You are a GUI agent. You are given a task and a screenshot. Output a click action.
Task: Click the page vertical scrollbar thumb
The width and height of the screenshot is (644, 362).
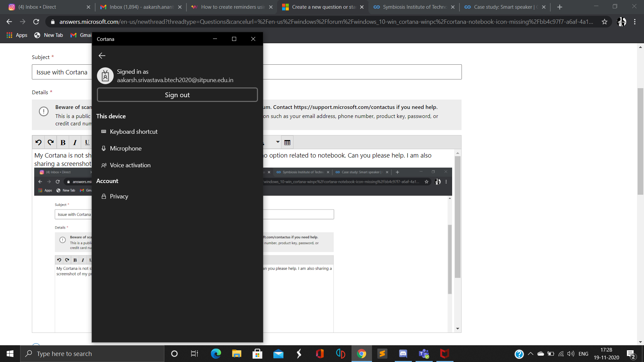pyautogui.click(x=640, y=141)
